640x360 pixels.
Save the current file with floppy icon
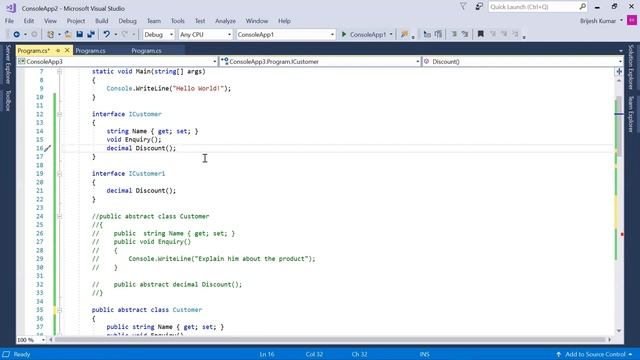coord(80,35)
